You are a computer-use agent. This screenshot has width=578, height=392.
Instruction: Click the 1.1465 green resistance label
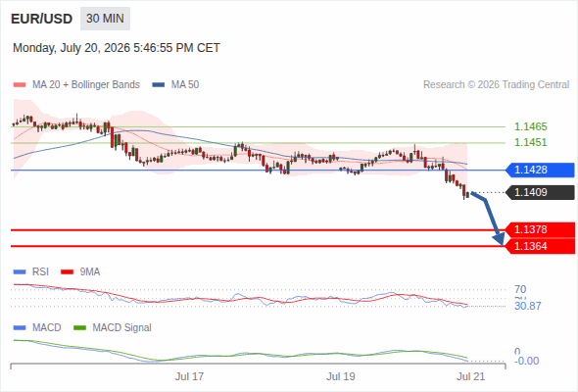530,126
